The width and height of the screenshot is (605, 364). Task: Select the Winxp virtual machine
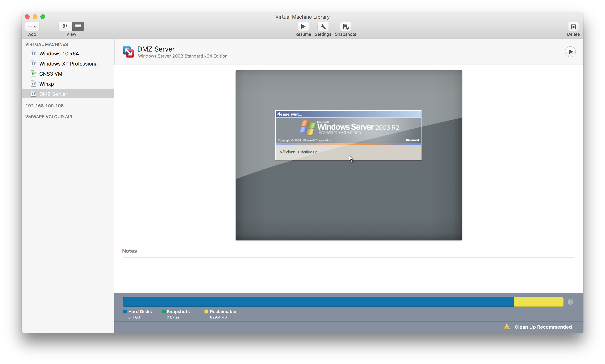(x=68, y=84)
